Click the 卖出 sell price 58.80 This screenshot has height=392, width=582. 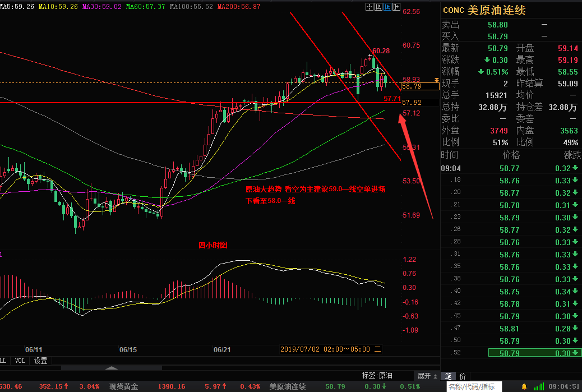[x=498, y=25]
